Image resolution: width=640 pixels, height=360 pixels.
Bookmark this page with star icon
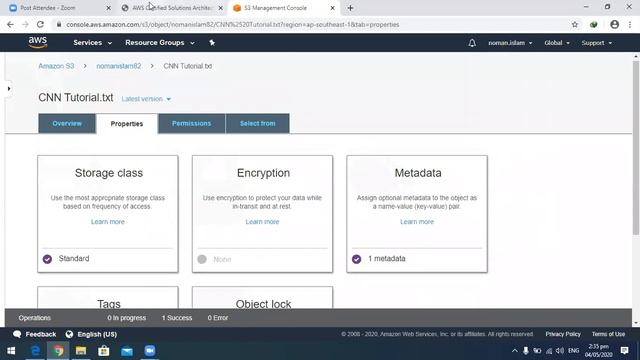click(575, 24)
